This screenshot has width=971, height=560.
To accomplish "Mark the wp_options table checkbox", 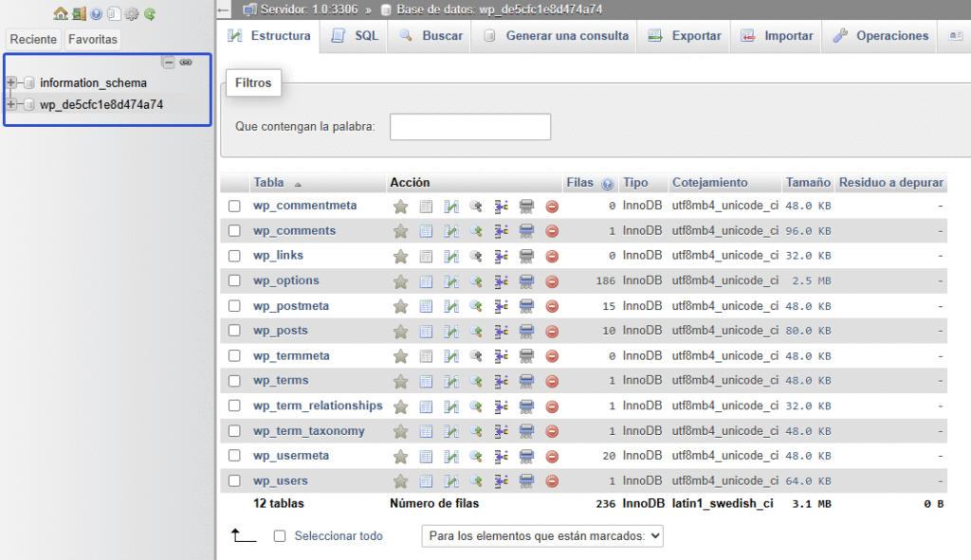I will click(234, 280).
